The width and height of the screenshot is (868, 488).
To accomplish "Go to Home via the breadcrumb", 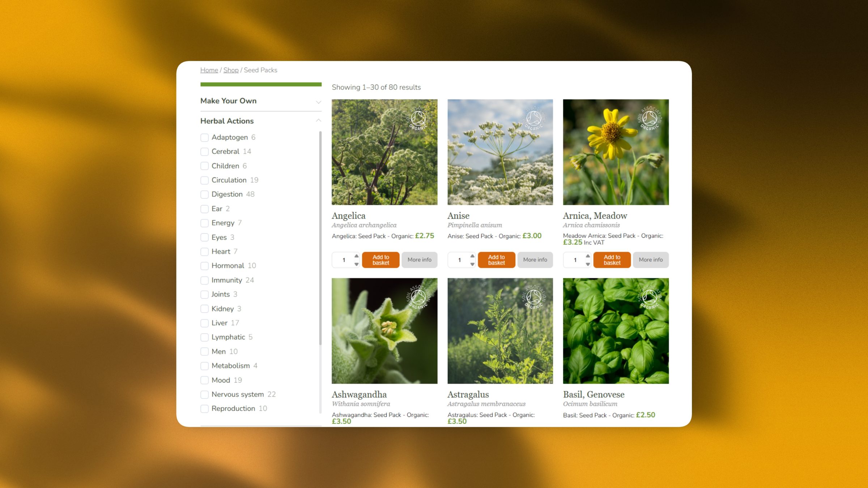I will (209, 70).
